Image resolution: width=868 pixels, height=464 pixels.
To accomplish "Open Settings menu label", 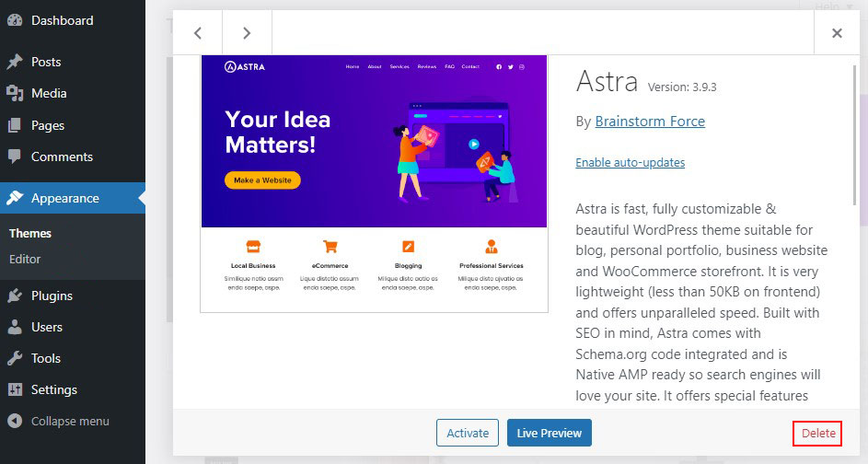I will pyautogui.click(x=53, y=389).
